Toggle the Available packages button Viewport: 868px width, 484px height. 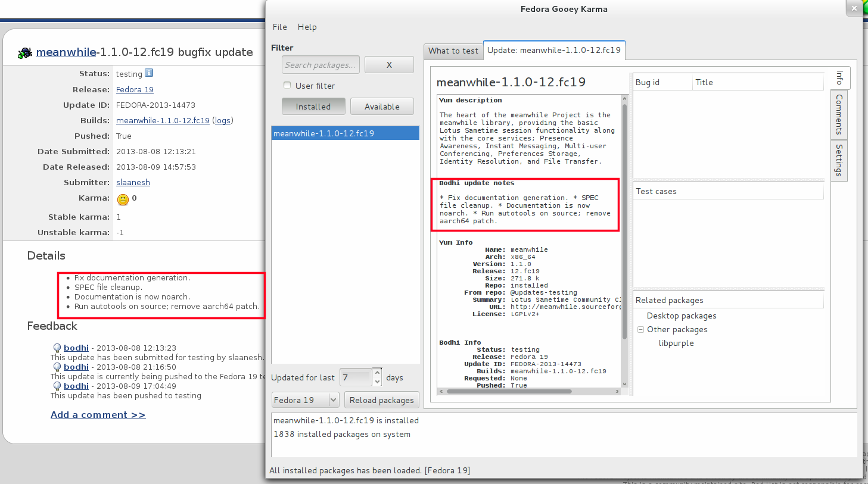(x=382, y=107)
